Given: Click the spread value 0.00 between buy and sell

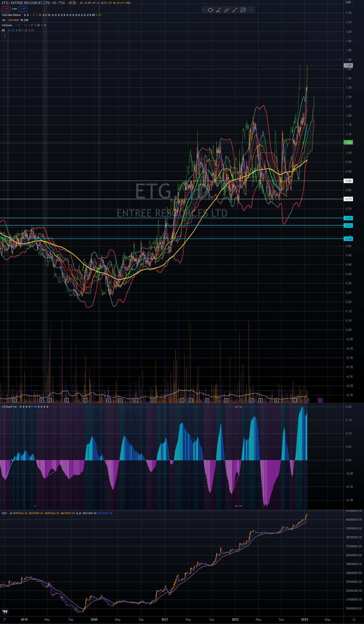Looking at the screenshot, I should (x=14, y=9).
